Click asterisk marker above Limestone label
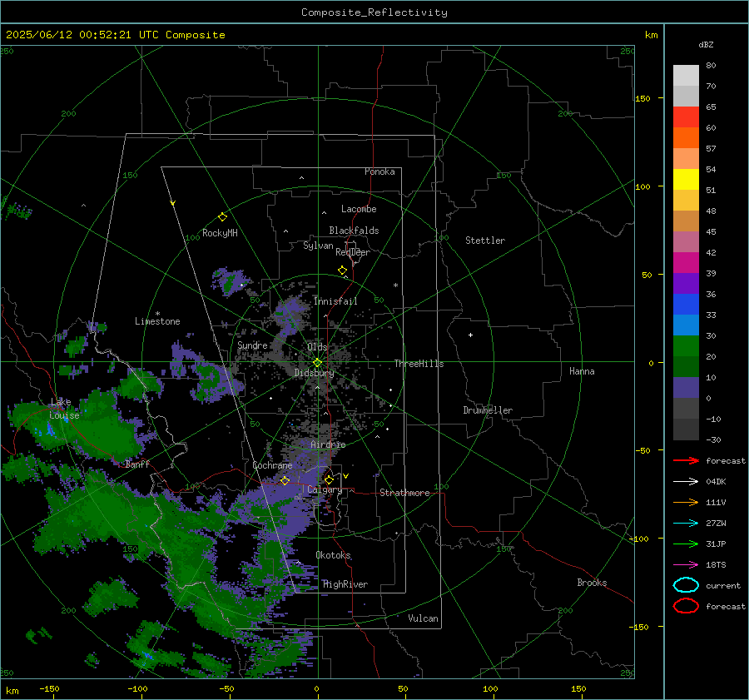Screen dimensions: 749x700 [x=157, y=314]
